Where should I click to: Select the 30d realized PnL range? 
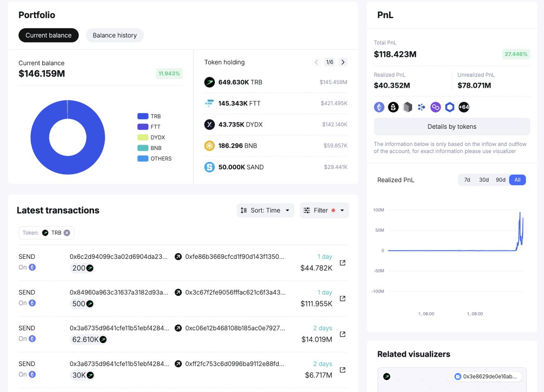[x=484, y=180]
